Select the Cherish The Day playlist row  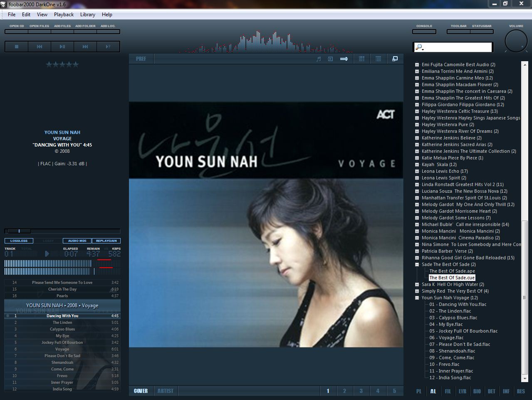(x=62, y=289)
